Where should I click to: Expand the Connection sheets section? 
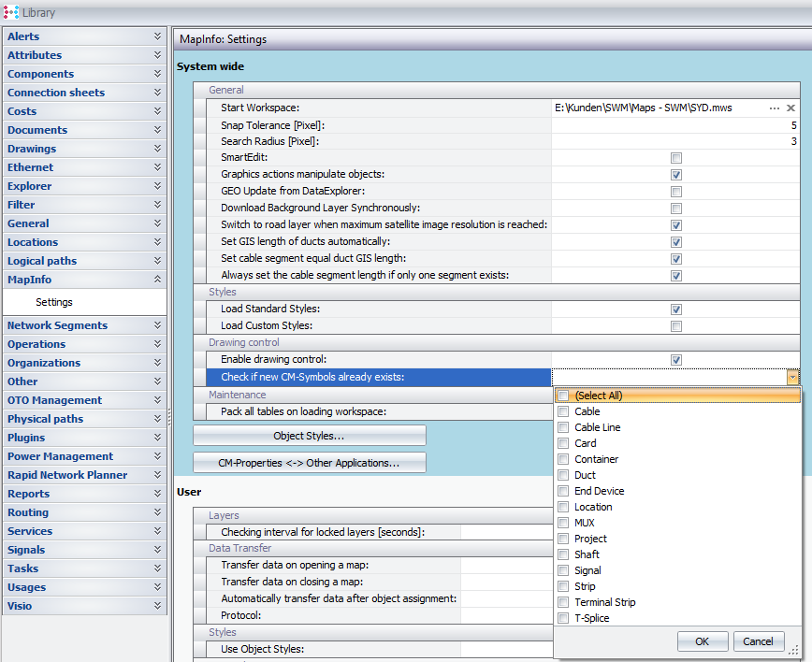tap(157, 93)
